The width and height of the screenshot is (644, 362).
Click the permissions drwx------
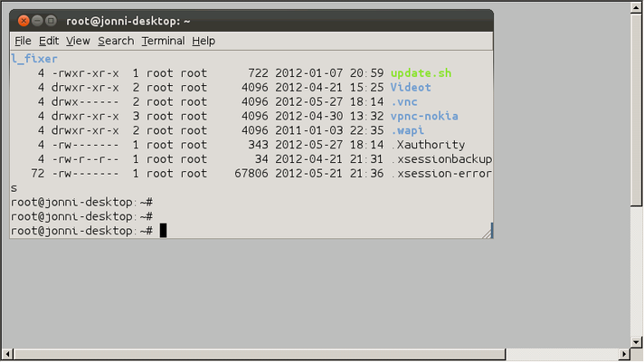85,102
